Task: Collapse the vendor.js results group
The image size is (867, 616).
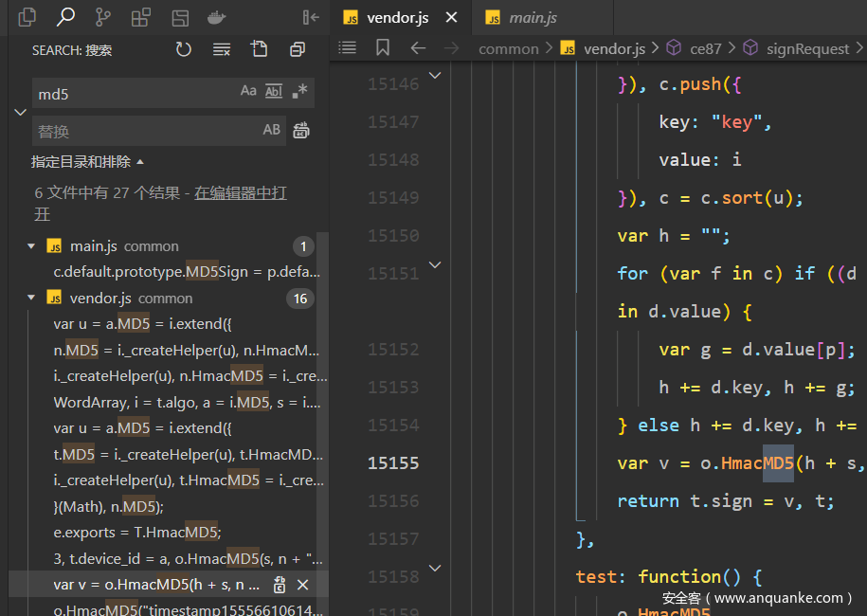Action: coord(31,299)
